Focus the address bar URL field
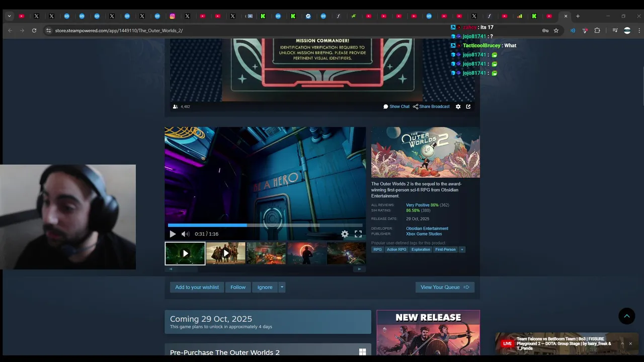 (292, 31)
